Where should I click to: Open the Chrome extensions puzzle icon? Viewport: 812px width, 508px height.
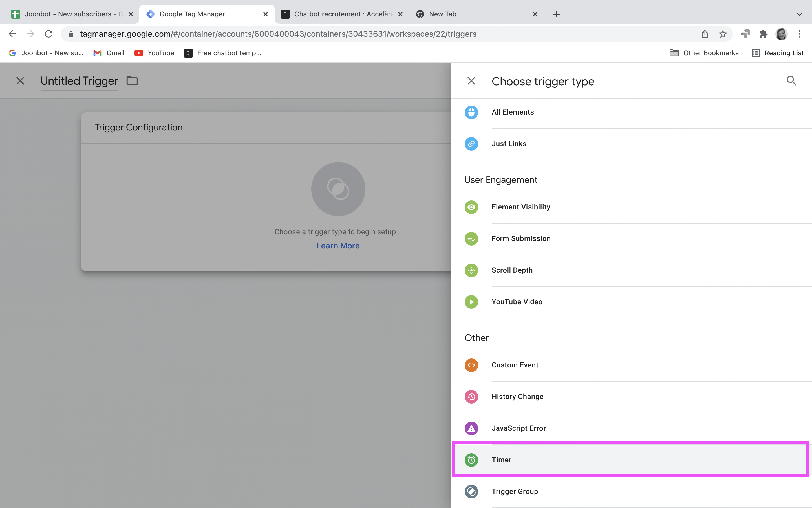(x=763, y=34)
